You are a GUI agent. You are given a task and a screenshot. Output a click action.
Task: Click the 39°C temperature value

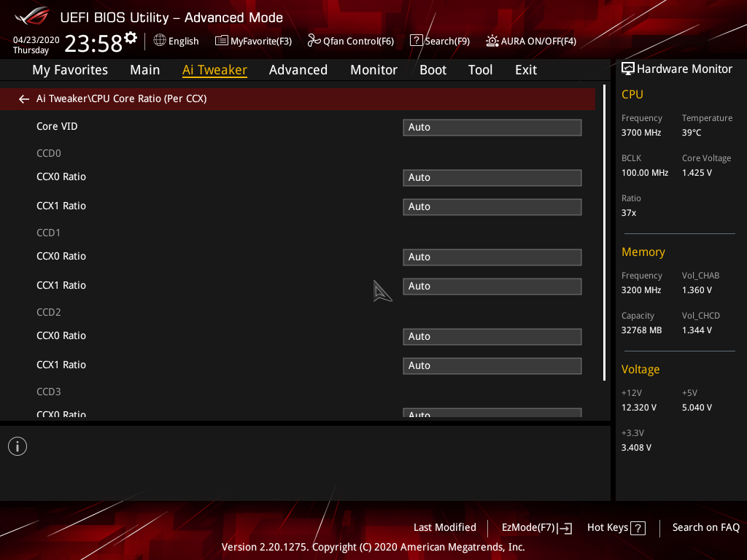coord(692,133)
